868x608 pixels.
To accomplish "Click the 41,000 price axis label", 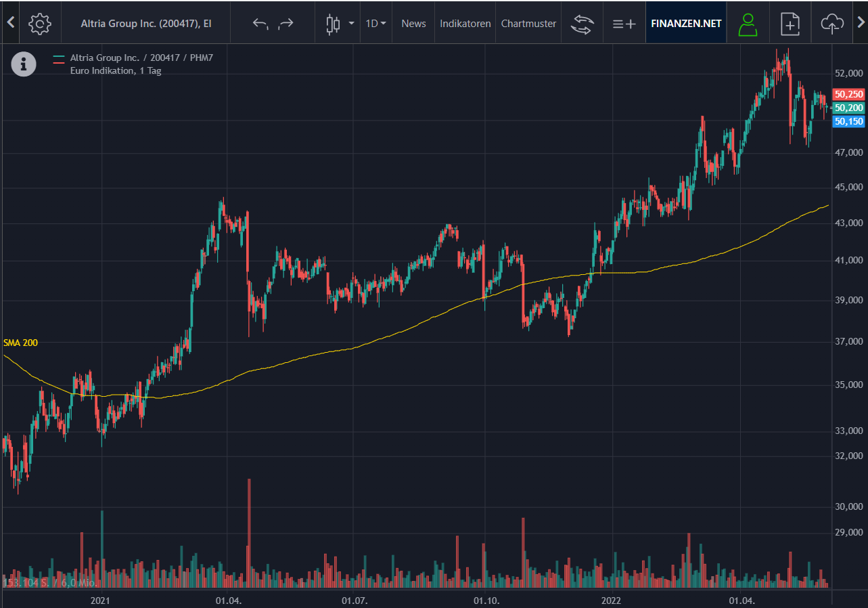I will click(848, 261).
